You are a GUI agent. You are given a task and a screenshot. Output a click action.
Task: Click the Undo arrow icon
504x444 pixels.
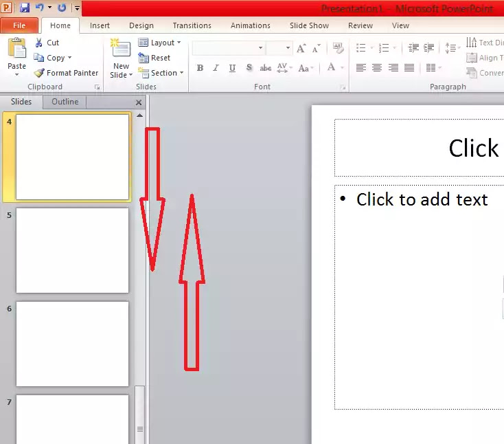(40, 7)
